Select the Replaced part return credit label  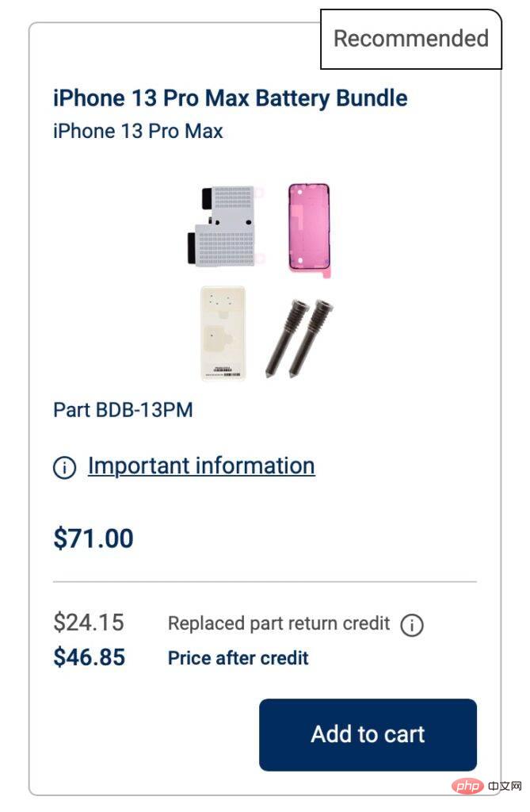[x=279, y=623]
